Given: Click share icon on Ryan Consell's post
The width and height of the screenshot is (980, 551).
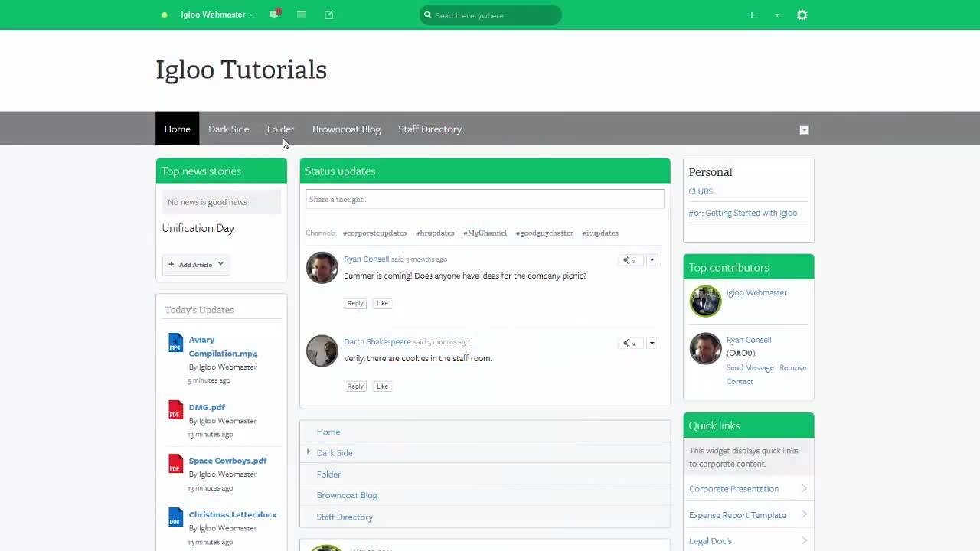Looking at the screenshot, I should (629, 260).
